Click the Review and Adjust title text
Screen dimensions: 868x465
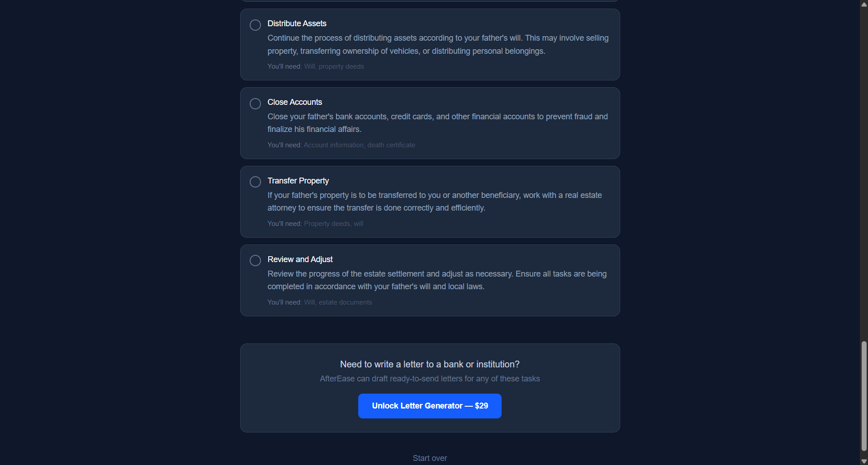[300, 259]
